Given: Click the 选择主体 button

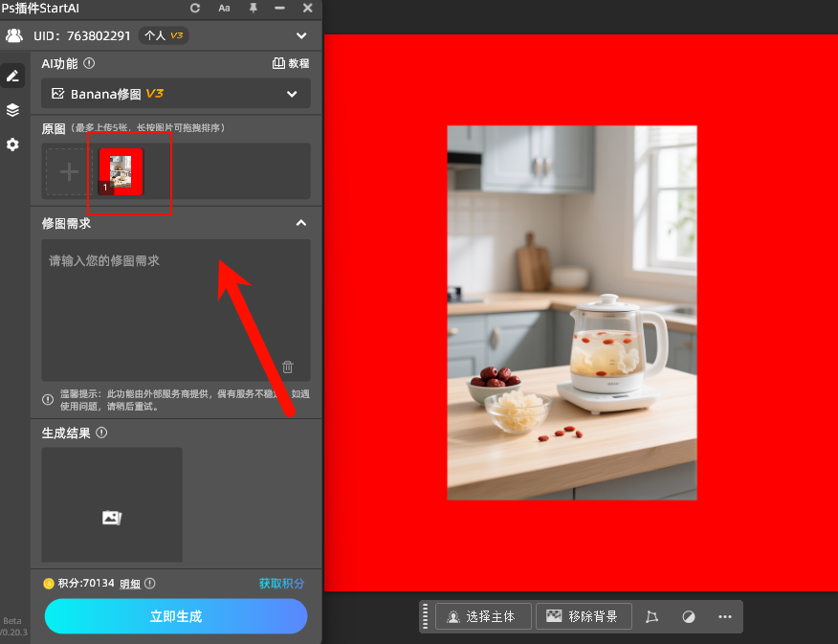Looking at the screenshot, I should click(x=482, y=617).
